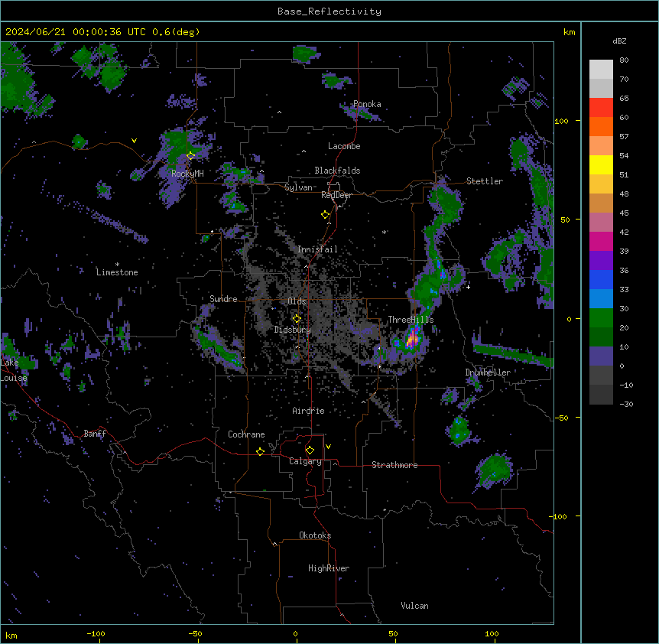Viewport: 659px width, 644px height.
Task: Click the HighRiver label
Action: (x=329, y=568)
